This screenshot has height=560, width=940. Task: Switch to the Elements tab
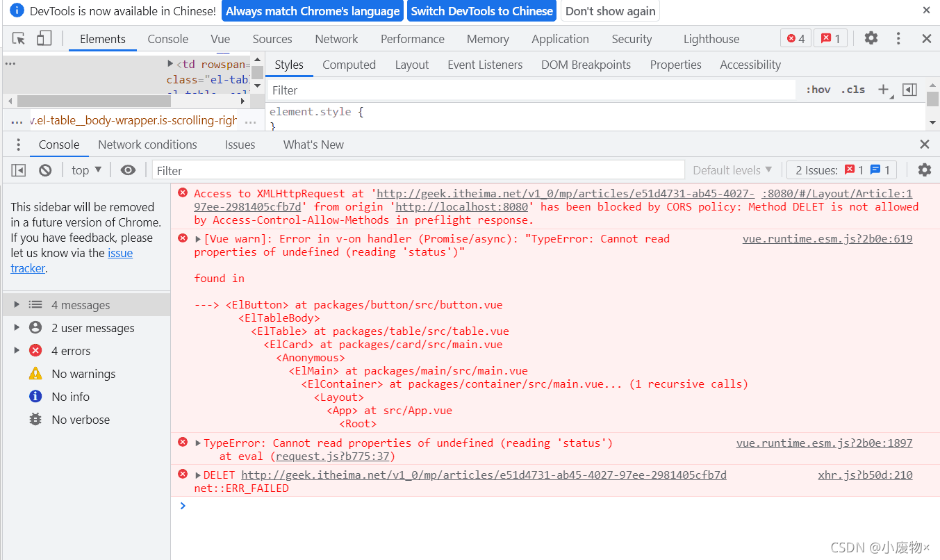tap(103, 39)
